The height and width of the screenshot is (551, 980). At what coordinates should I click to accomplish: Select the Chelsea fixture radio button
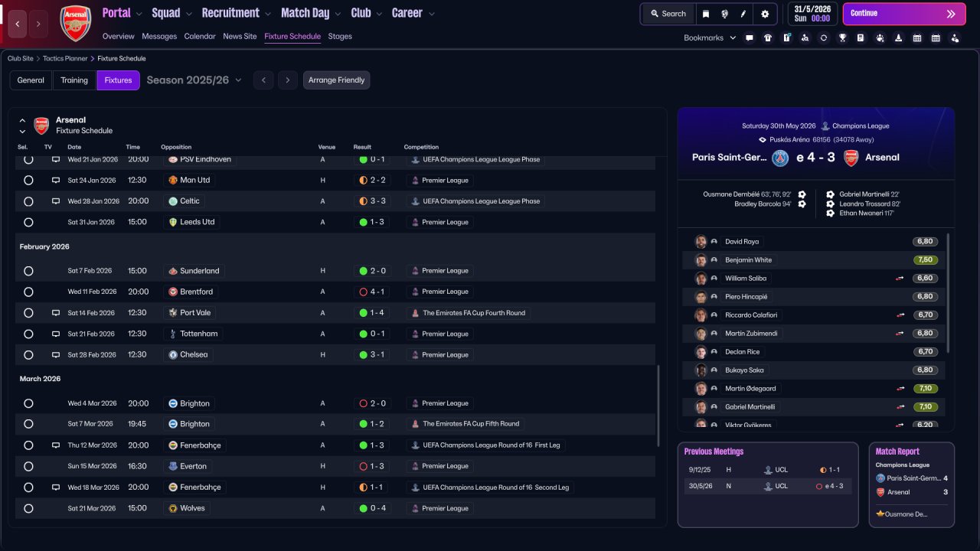pos(28,355)
